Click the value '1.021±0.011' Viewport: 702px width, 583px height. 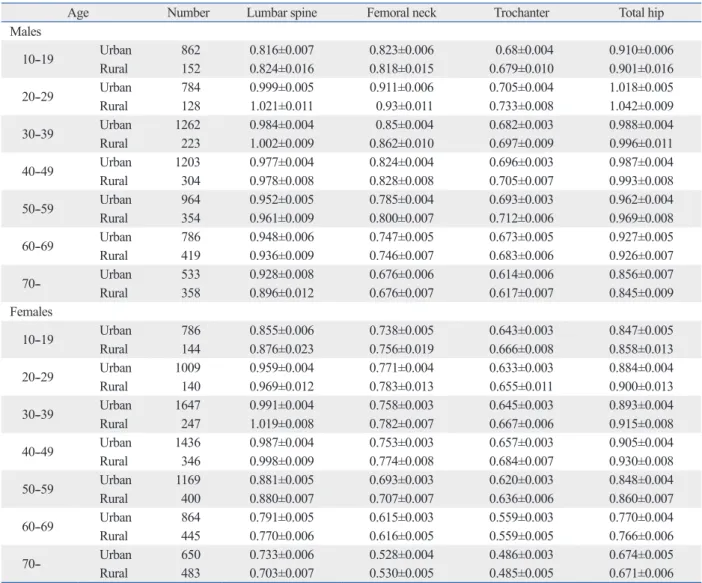click(282, 106)
